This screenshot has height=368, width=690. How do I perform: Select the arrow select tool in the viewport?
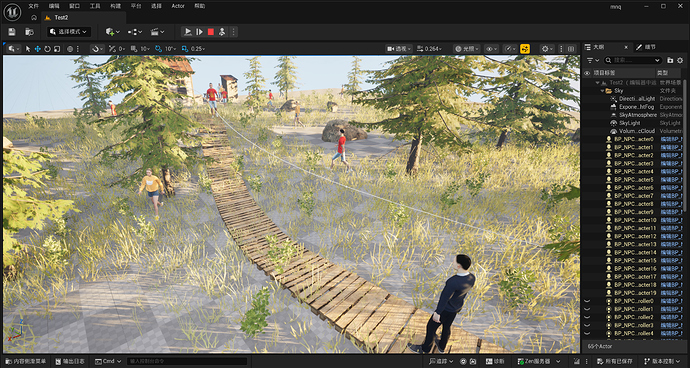pos(28,49)
